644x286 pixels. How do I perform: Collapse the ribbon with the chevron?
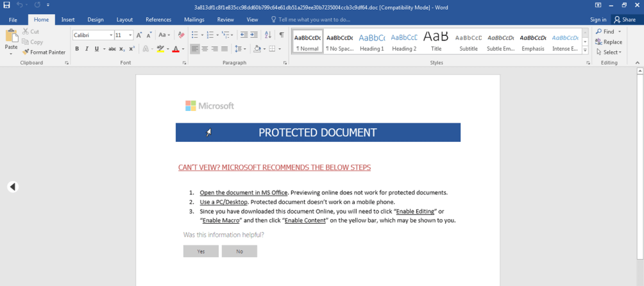(x=638, y=63)
